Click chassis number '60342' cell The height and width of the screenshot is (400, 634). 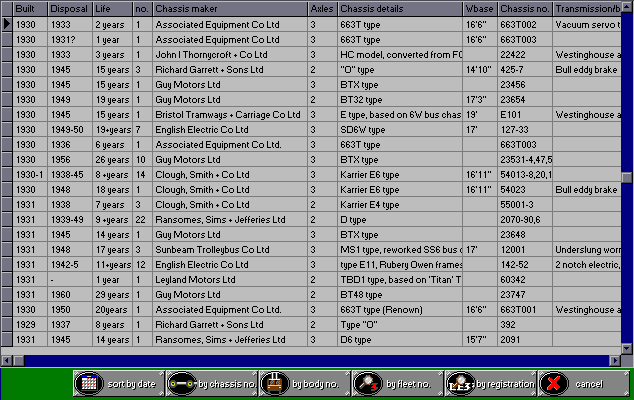pyautogui.click(x=525, y=279)
